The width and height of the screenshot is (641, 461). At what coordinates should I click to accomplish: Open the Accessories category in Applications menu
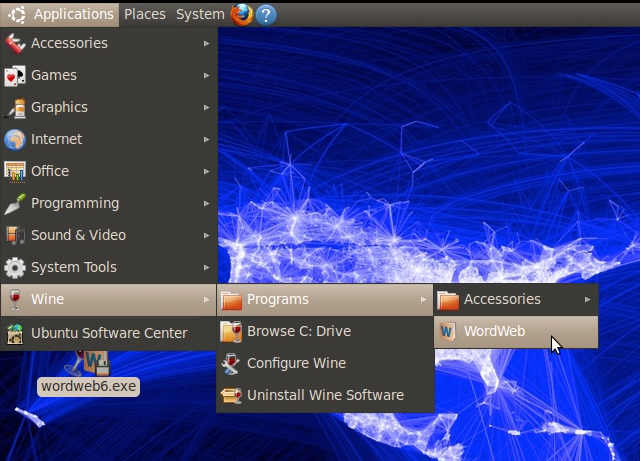click(108, 43)
